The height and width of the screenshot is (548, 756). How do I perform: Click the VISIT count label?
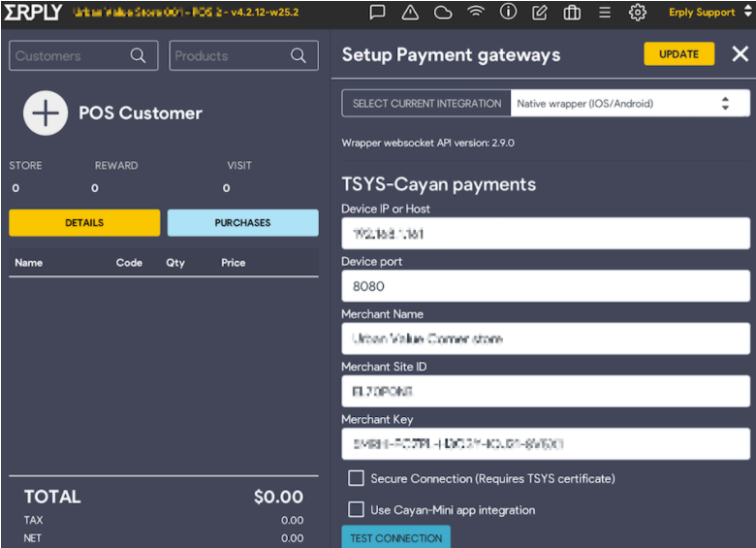(x=239, y=166)
